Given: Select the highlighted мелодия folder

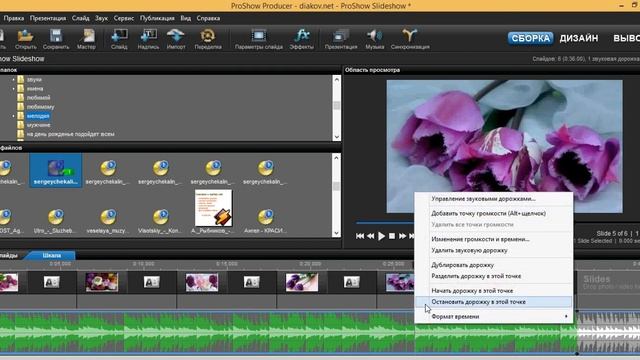Looking at the screenshot, I should [38, 116].
